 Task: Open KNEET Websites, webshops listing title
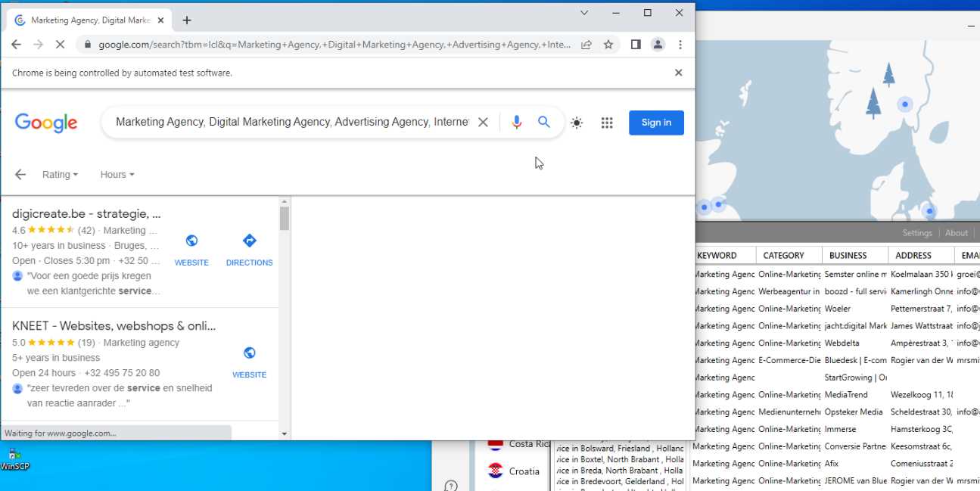pyautogui.click(x=114, y=326)
